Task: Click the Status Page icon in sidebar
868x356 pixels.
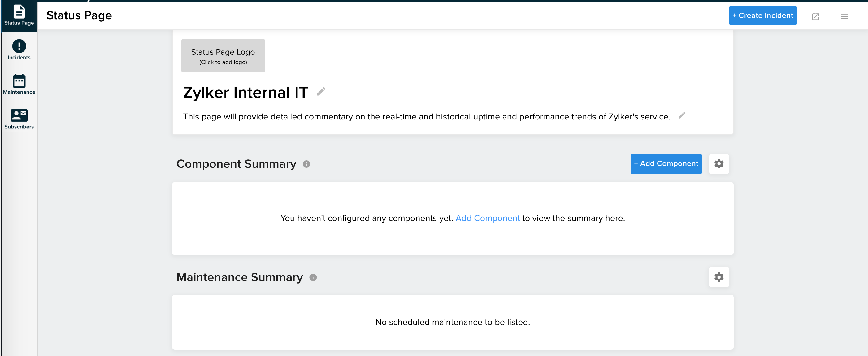Action: point(19,15)
